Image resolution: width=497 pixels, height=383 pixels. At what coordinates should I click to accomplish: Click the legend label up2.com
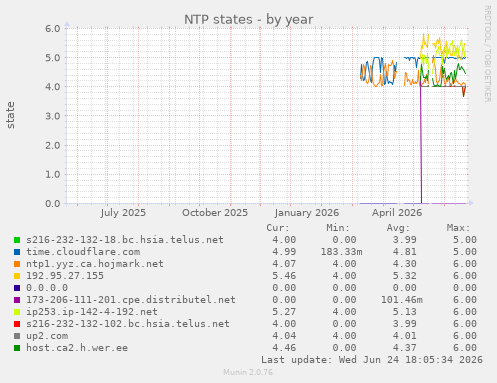pos(47,336)
